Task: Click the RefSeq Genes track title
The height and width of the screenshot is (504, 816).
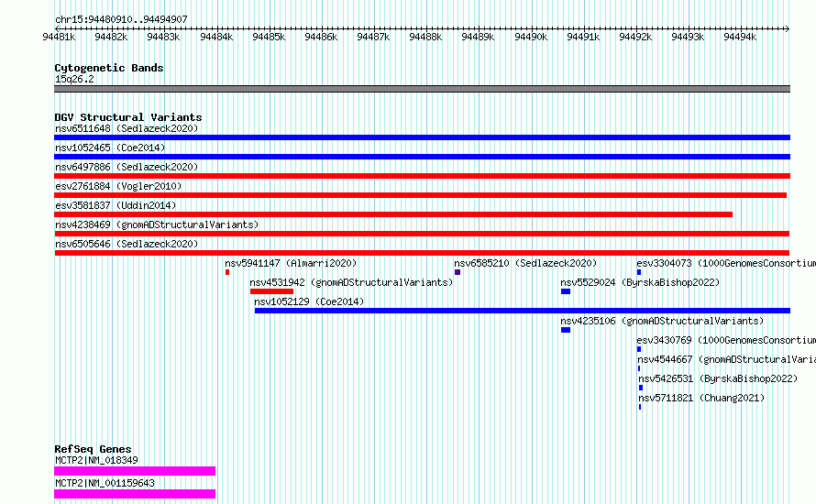Action: click(x=93, y=449)
